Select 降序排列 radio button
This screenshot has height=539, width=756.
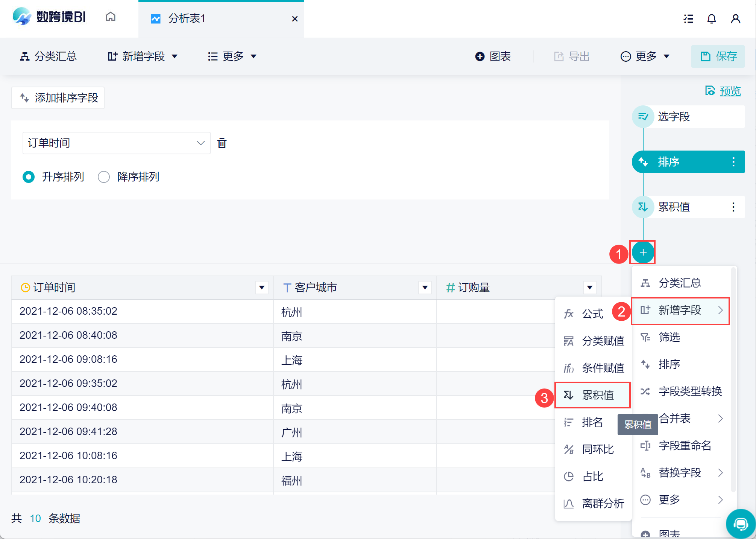coord(104,177)
